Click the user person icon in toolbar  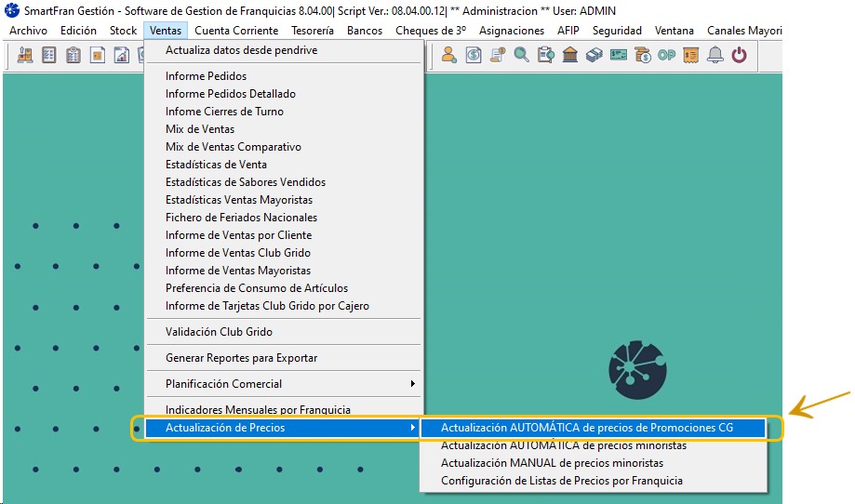(x=448, y=55)
